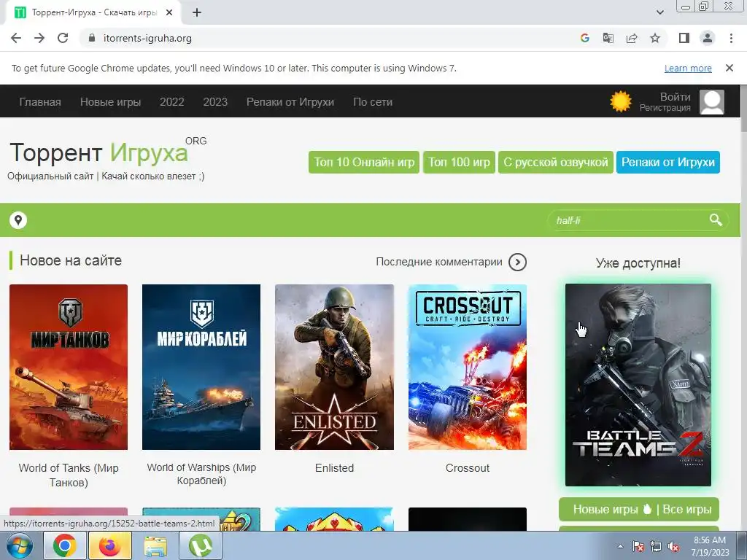Image resolution: width=747 pixels, height=560 pixels.
Task: Open uTorrent from the taskbar
Action: 201,545
